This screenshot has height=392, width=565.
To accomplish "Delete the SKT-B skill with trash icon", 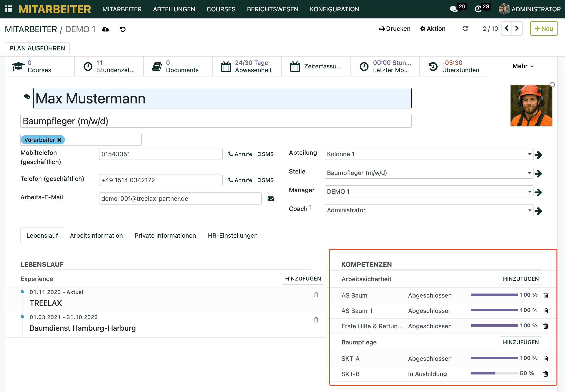I will [x=546, y=374].
